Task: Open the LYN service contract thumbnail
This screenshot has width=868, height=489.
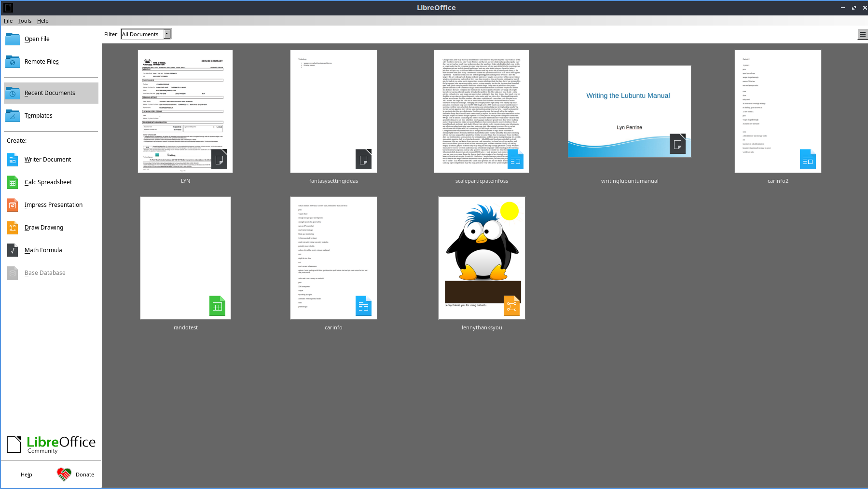Action: pos(185,111)
